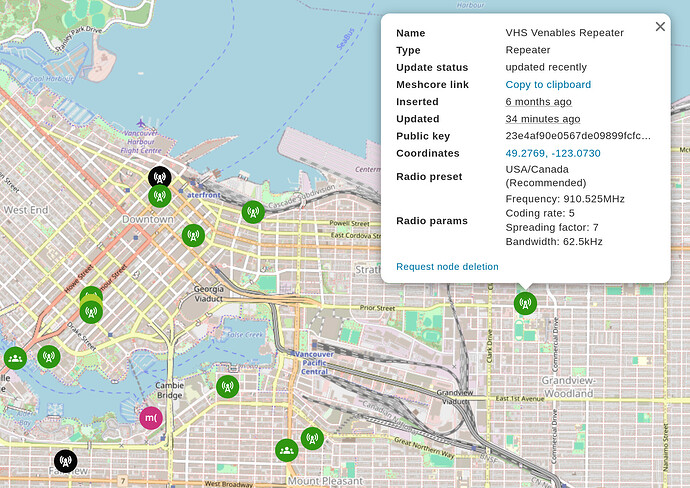Open the green repeater marker right of the left-edge group marker

click(x=49, y=356)
